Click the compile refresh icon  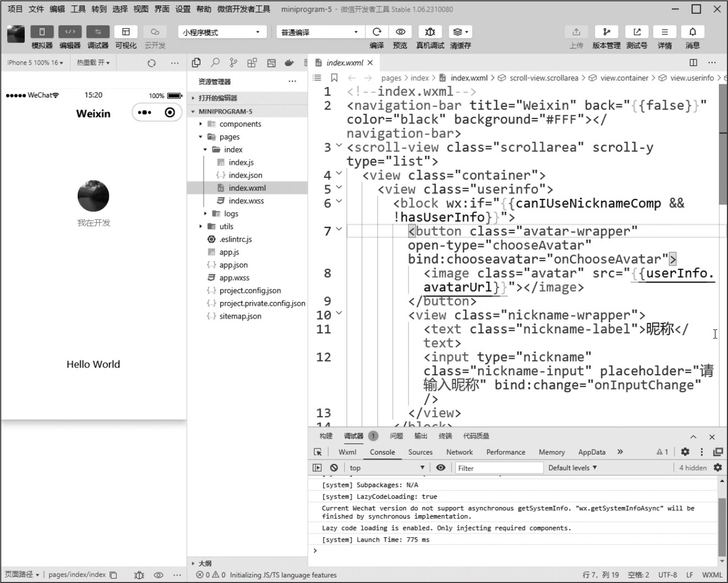(377, 32)
